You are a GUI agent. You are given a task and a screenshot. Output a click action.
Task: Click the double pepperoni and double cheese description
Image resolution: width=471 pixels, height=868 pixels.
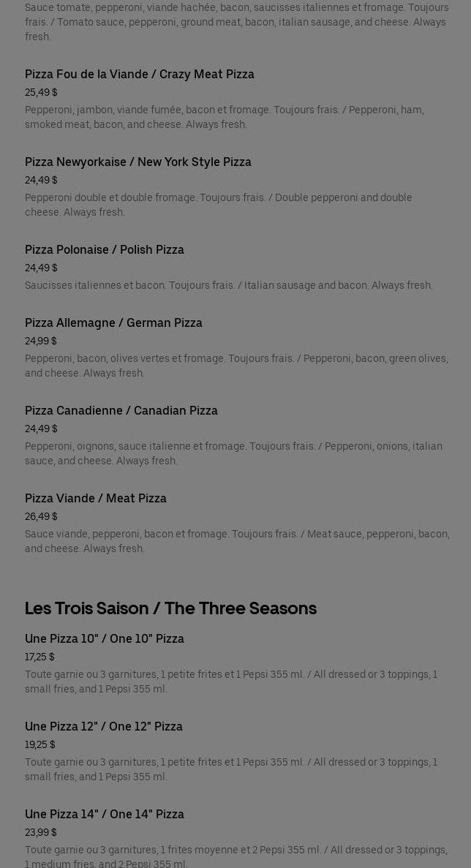point(218,205)
